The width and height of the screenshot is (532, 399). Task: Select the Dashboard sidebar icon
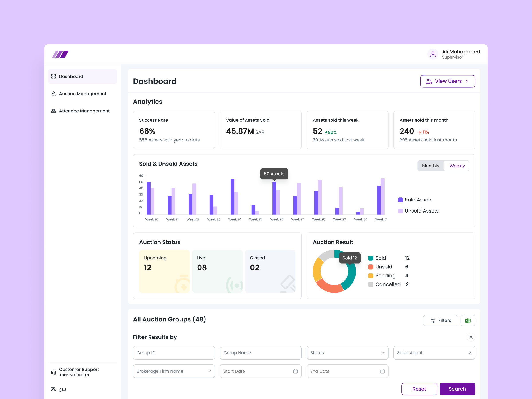click(x=53, y=76)
